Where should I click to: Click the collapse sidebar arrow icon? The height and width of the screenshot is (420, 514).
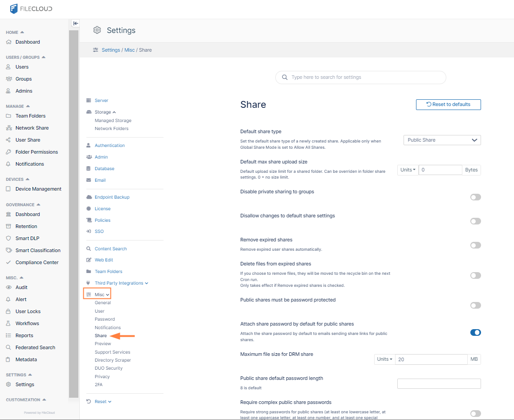click(75, 23)
